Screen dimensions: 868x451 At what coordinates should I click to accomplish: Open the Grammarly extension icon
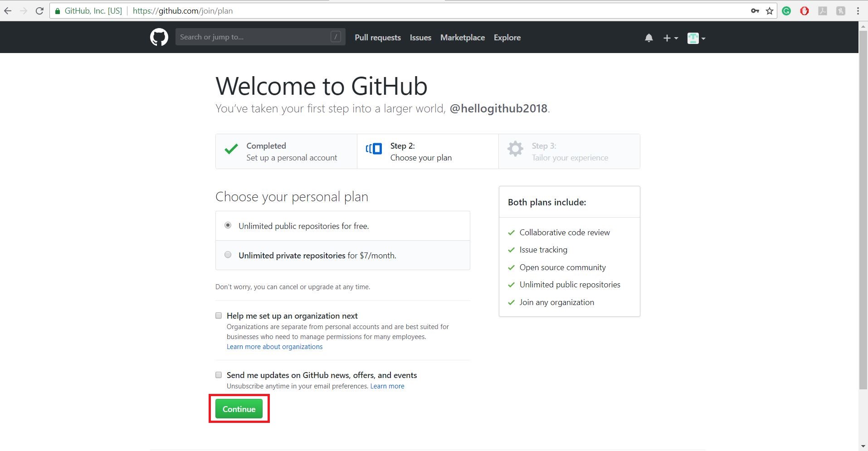(x=786, y=11)
